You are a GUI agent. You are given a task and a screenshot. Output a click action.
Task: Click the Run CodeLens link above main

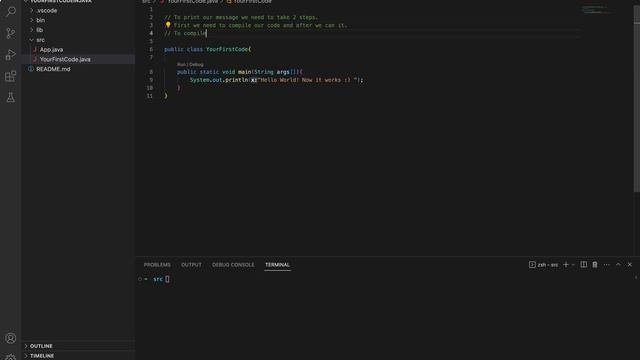181,64
